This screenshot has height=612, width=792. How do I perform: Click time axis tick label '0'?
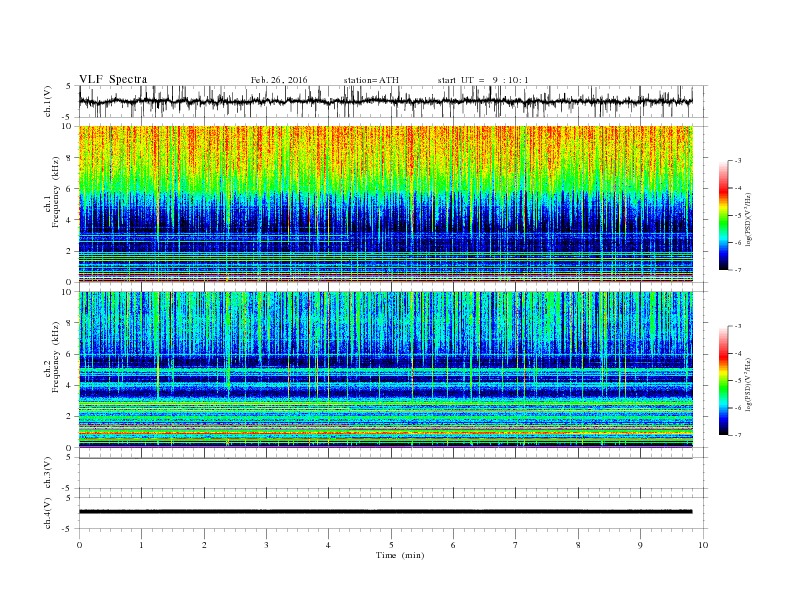click(x=79, y=545)
